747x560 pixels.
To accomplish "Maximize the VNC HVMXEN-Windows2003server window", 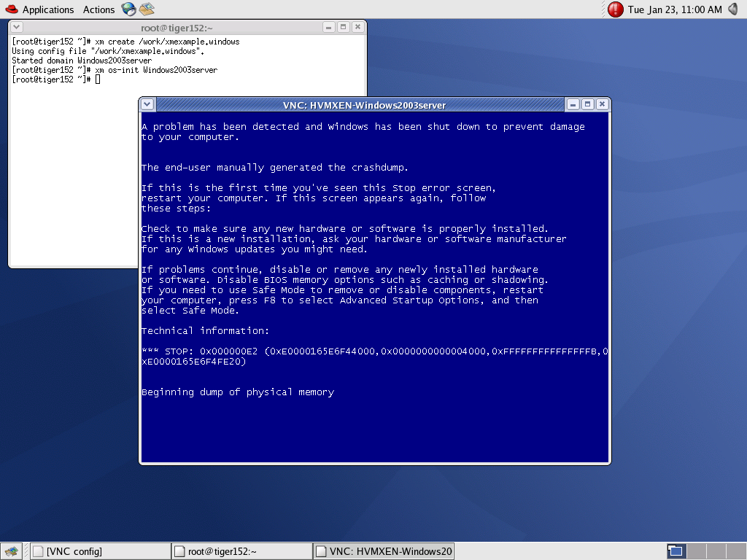I will pos(587,104).
